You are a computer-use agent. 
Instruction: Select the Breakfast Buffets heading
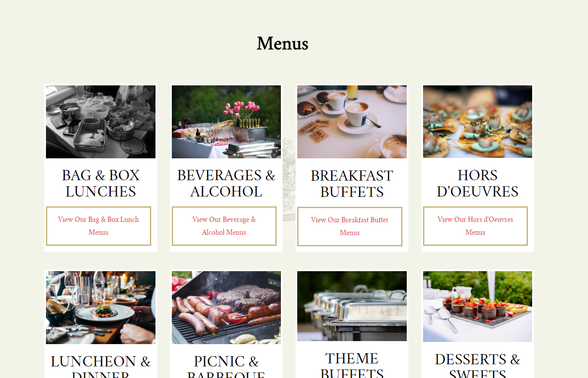pos(352,184)
